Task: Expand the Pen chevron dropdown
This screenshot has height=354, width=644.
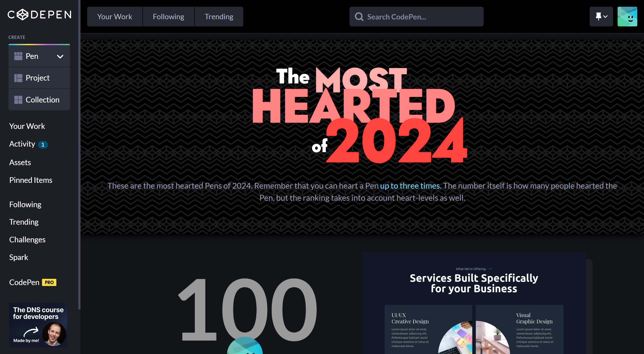Action: pos(60,57)
